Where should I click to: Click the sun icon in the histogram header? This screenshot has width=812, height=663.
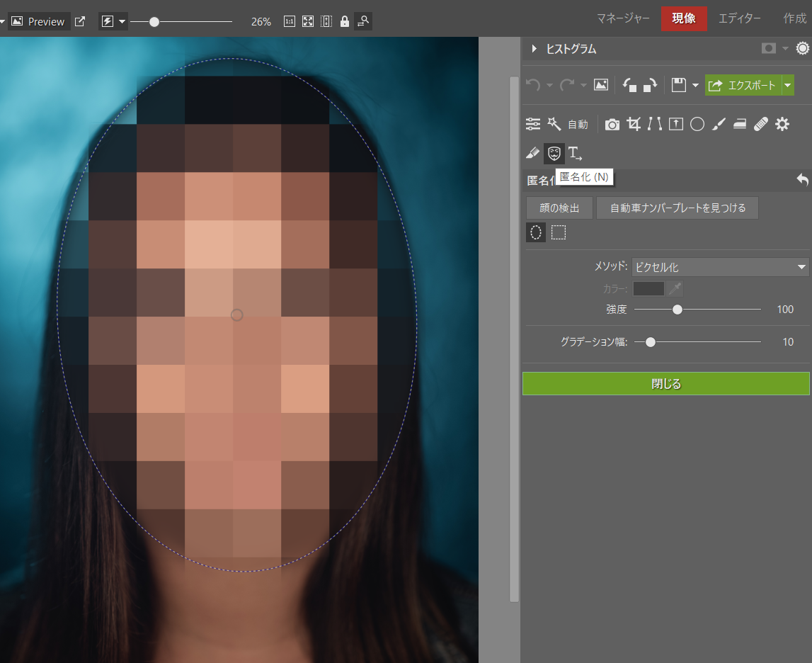click(x=803, y=48)
